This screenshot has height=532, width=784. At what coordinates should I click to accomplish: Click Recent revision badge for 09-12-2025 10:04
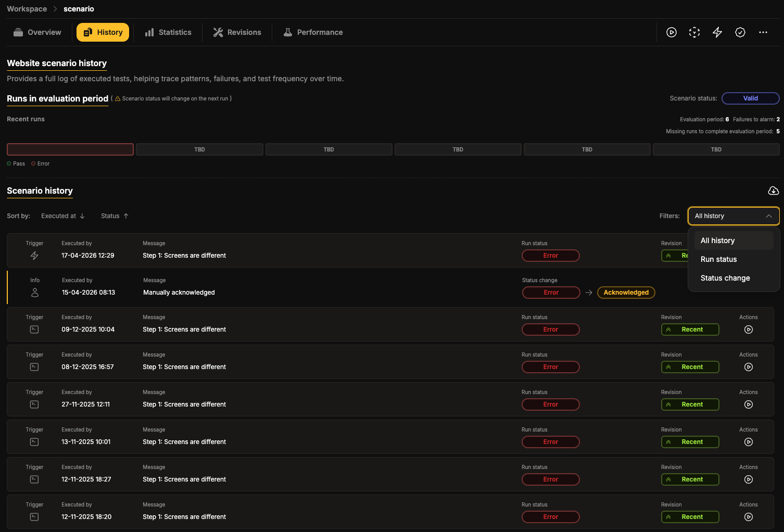[x=690, y=330]
